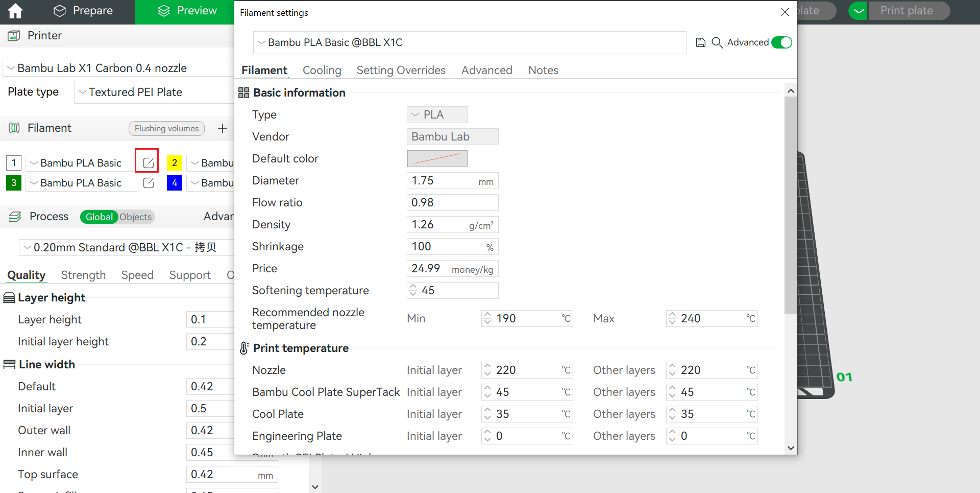Screen dimensions: 980x493
Task: Open the filament Type PLA dropdown
Action: (x=437, y=114)
